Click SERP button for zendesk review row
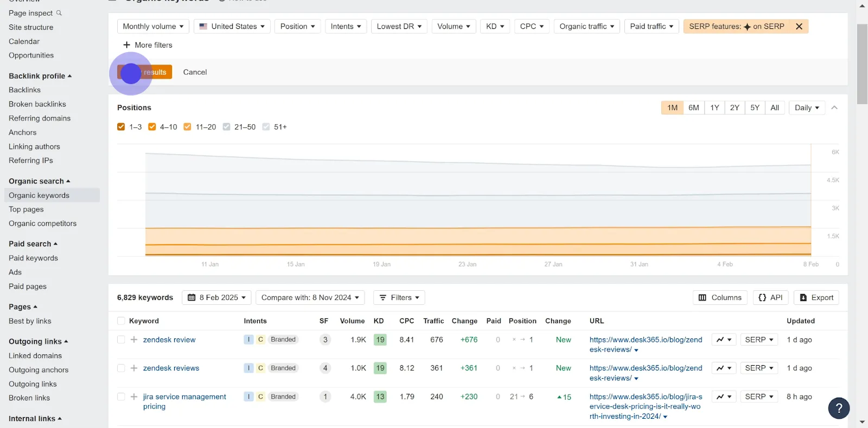The image size is (868, 428). 759,340
